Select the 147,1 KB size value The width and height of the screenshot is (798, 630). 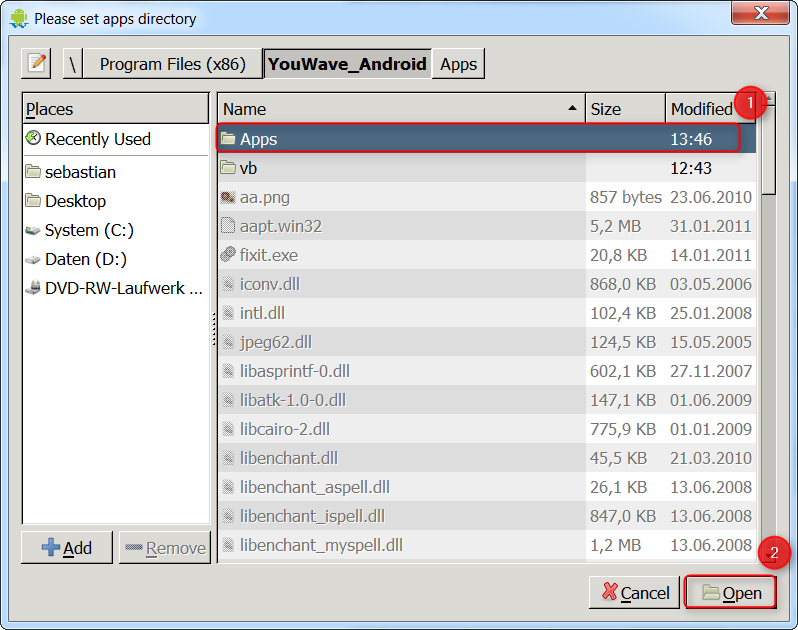click(623, 400)
